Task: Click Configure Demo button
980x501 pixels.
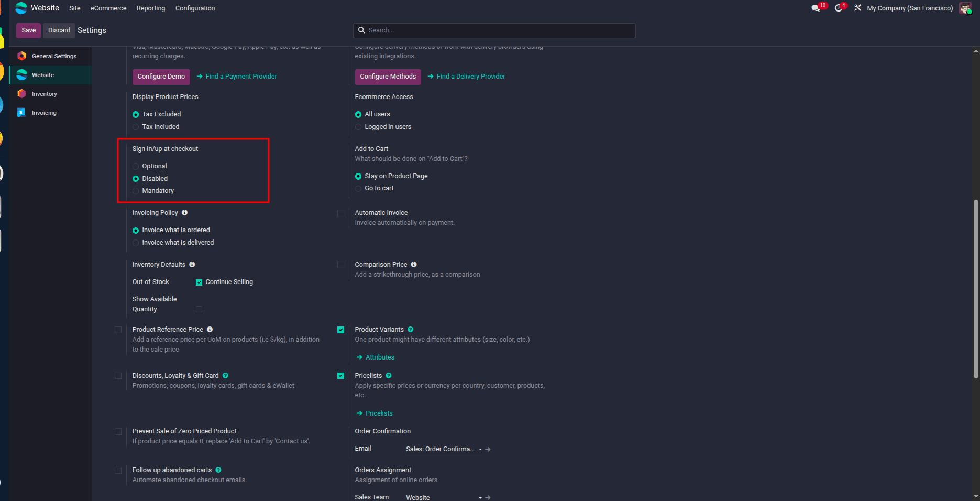Action: (x=161, y=77)
